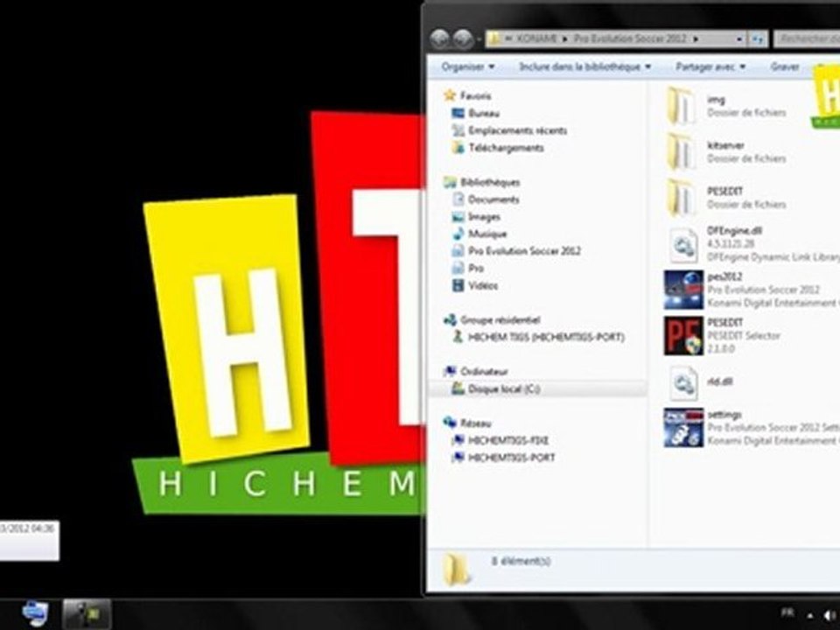Go back with the Explorer back arrow
This screenshot has width=840, height=630.
[440, 39]
